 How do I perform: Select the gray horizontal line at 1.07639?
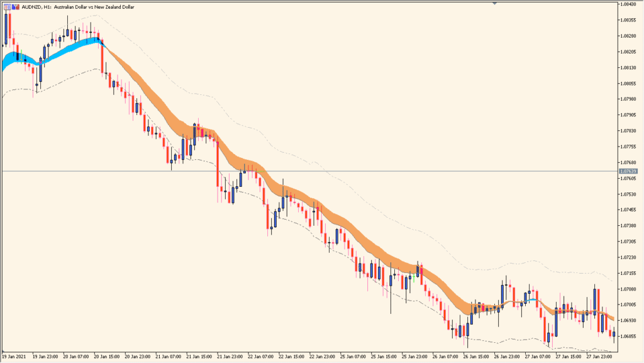click(309, 171)
